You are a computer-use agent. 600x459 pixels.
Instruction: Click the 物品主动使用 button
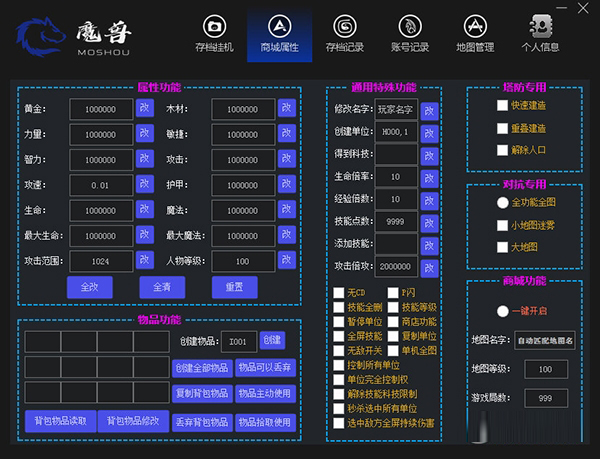[266, 394]
